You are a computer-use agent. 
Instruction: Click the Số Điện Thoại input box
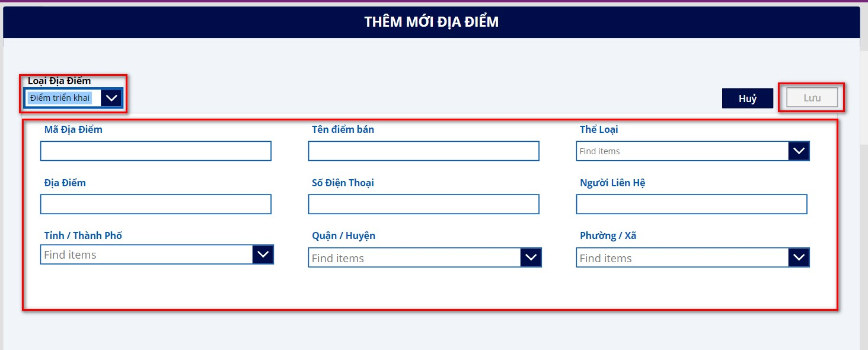click(423, 204)
